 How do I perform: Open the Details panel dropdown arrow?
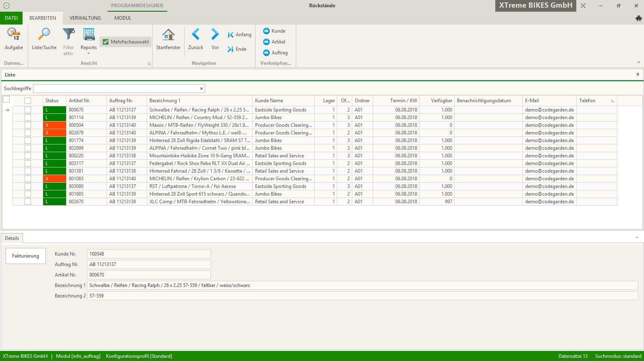tap(637, 238)
